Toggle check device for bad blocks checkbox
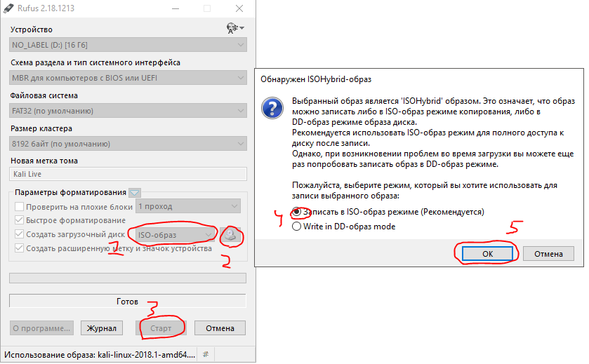Image resolution: width=589 pixels, height=364 pixels. (x=19, y=206)
